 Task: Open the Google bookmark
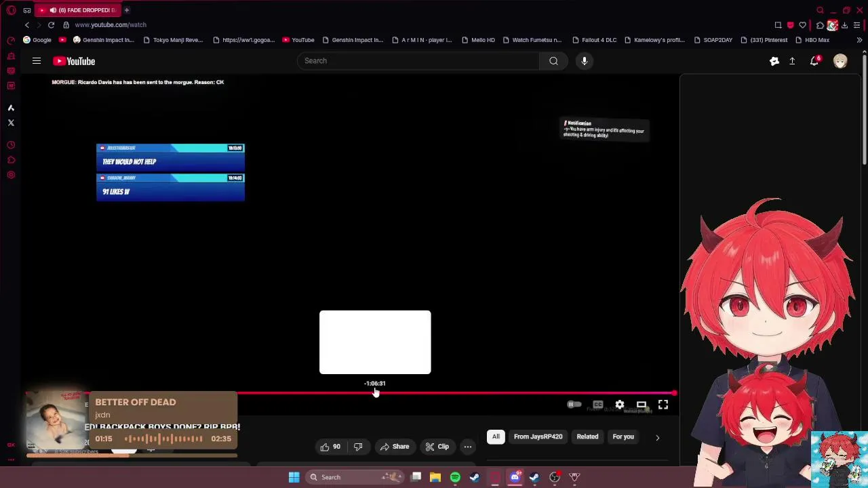coord(37,40)
